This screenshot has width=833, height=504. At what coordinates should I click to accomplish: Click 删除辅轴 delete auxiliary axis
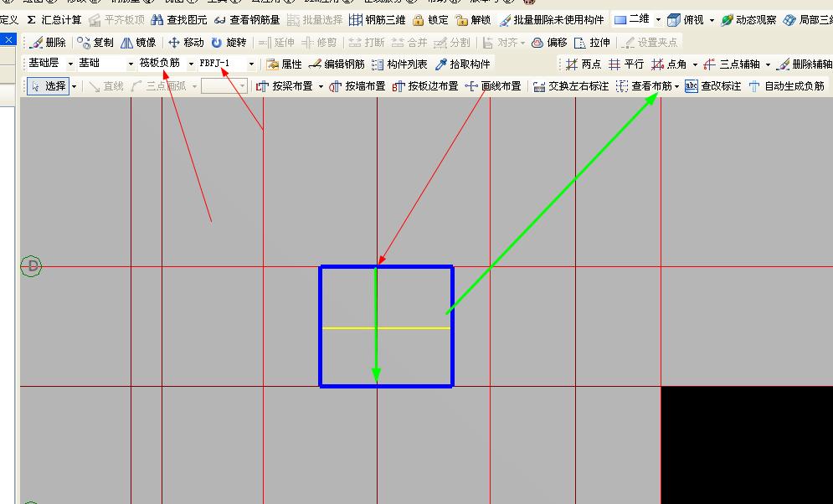(x=805, y=64)
